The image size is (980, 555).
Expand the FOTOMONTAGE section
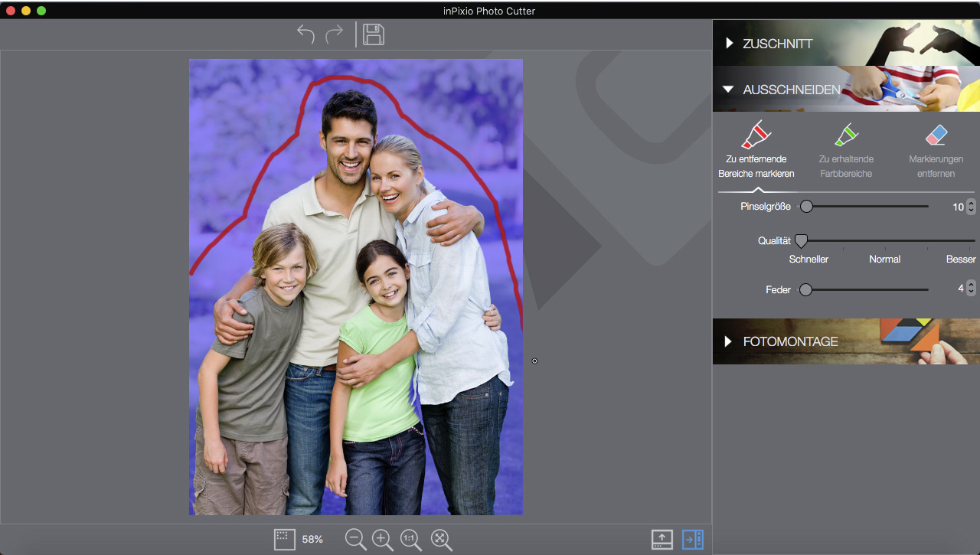(846, 341)
